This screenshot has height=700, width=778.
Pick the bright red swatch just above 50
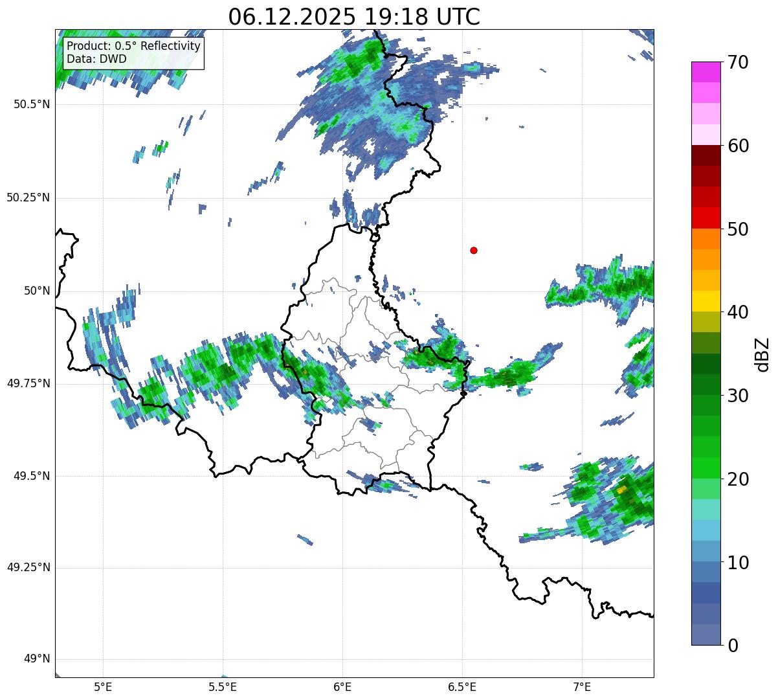click(706, 218)
